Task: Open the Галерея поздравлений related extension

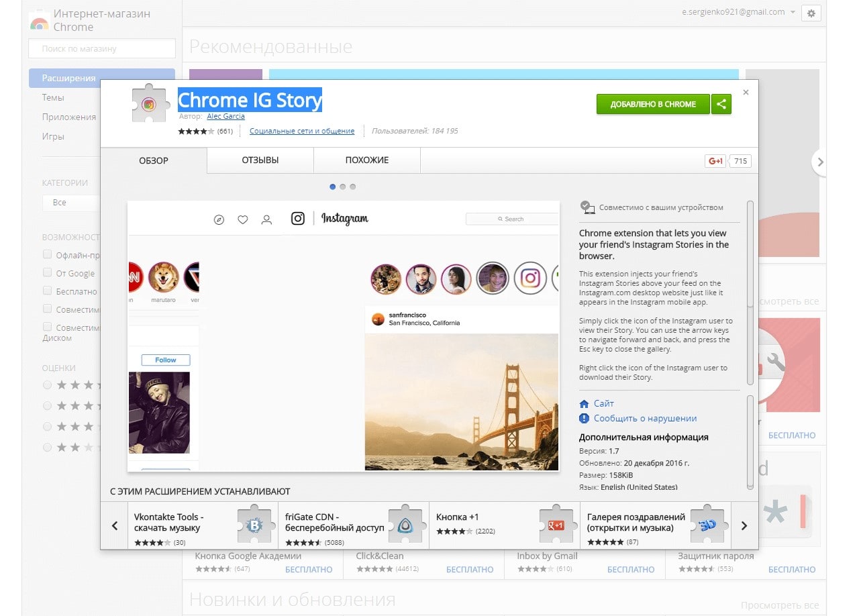Action: pyautogui.click(x=654, y=525)
